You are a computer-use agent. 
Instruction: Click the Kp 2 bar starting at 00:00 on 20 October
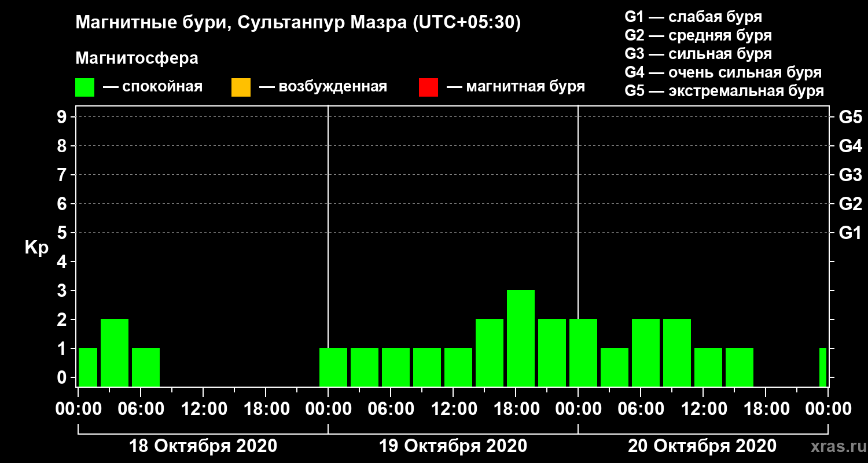pos(583,352)
